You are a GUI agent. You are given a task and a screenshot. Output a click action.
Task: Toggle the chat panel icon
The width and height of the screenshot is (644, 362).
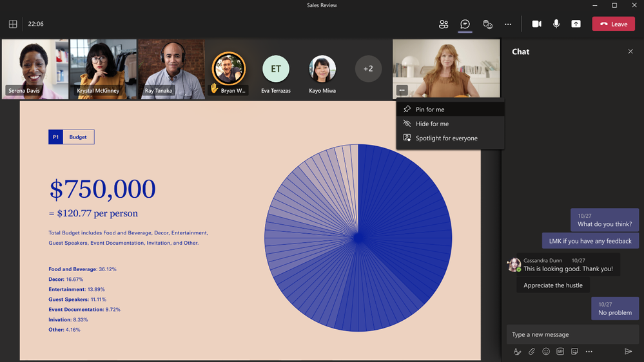point(465,24)
